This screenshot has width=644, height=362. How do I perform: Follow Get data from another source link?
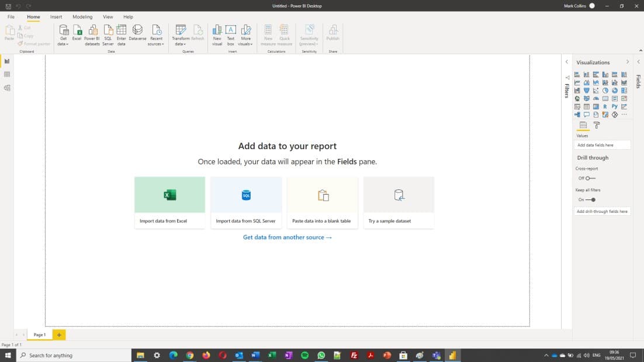[x=288, y=237]
